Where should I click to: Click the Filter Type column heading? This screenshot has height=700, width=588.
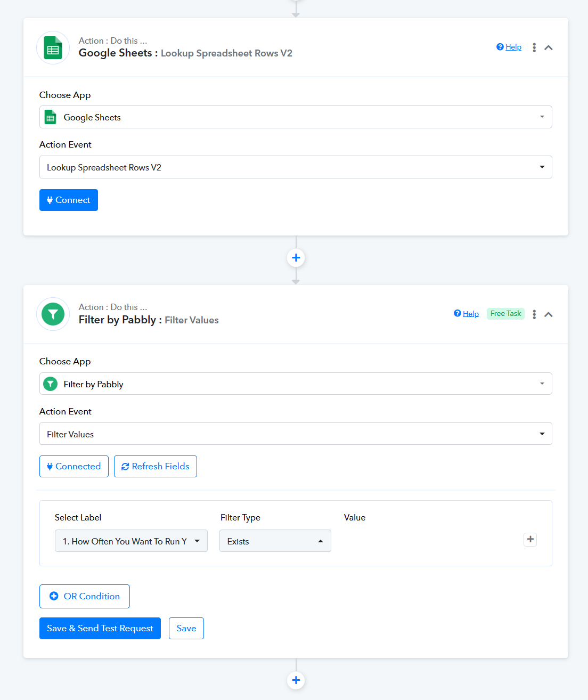tap(240, 518)
